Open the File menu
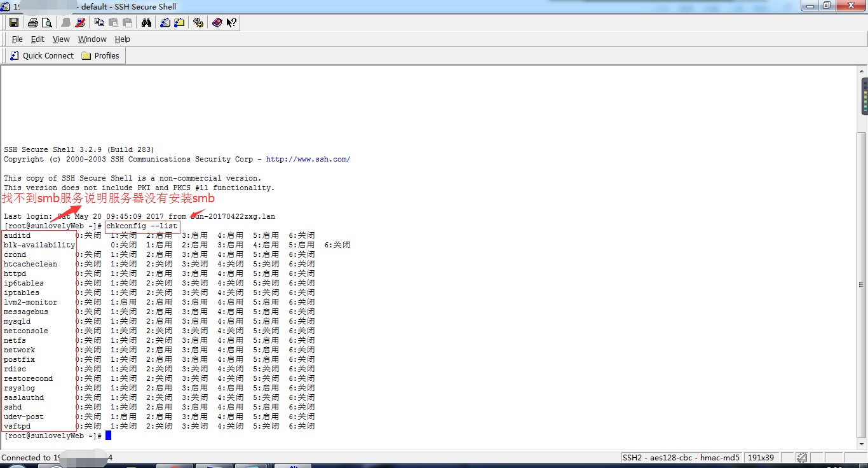Screen dimensions: 868x468 pos(17,39)
